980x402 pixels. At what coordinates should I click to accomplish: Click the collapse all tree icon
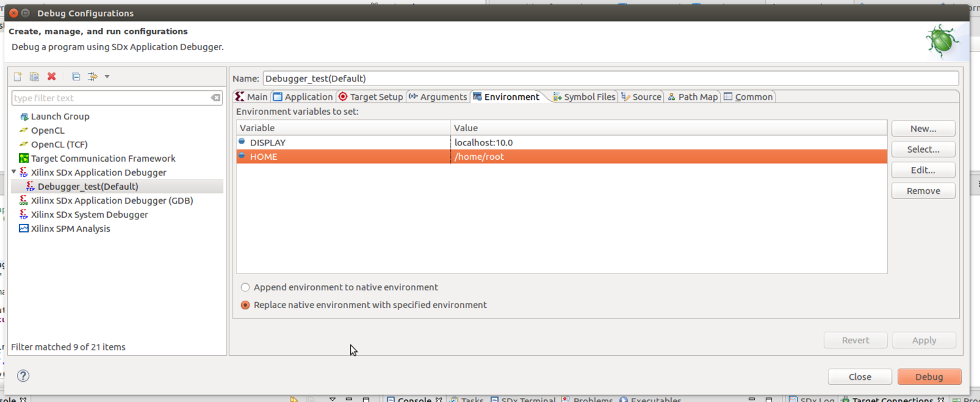point(76,77)
